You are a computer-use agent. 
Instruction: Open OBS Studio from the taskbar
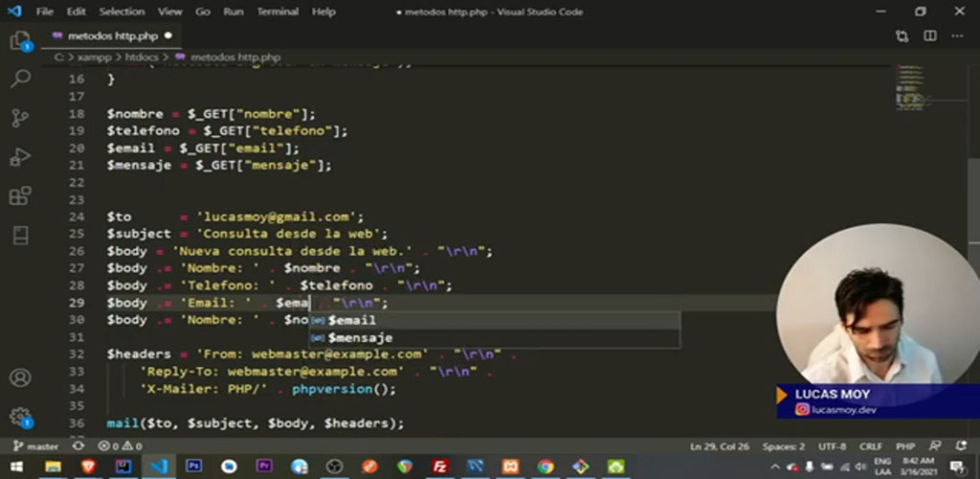pyautogui.click(x=335, y=467)
